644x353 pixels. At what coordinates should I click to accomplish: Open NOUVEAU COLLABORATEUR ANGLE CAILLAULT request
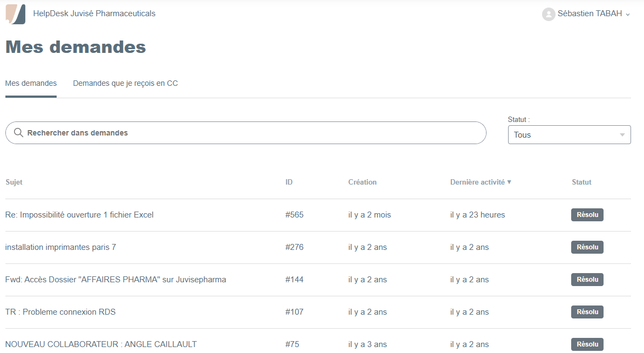click(x=101, y=344)
